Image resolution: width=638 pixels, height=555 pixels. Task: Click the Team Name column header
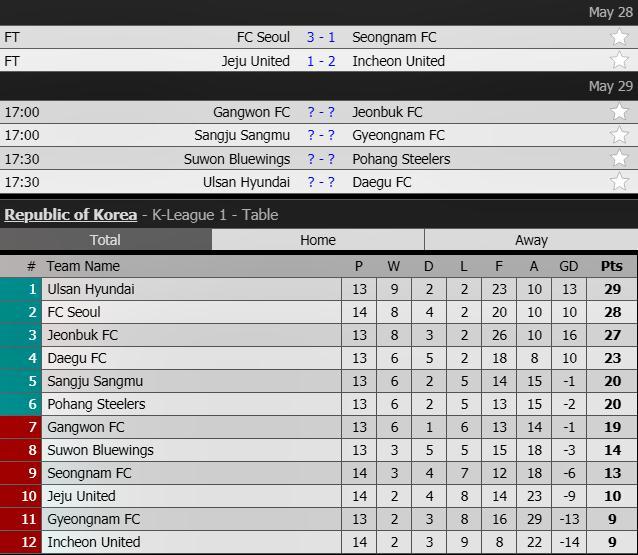tap(83, 266)
